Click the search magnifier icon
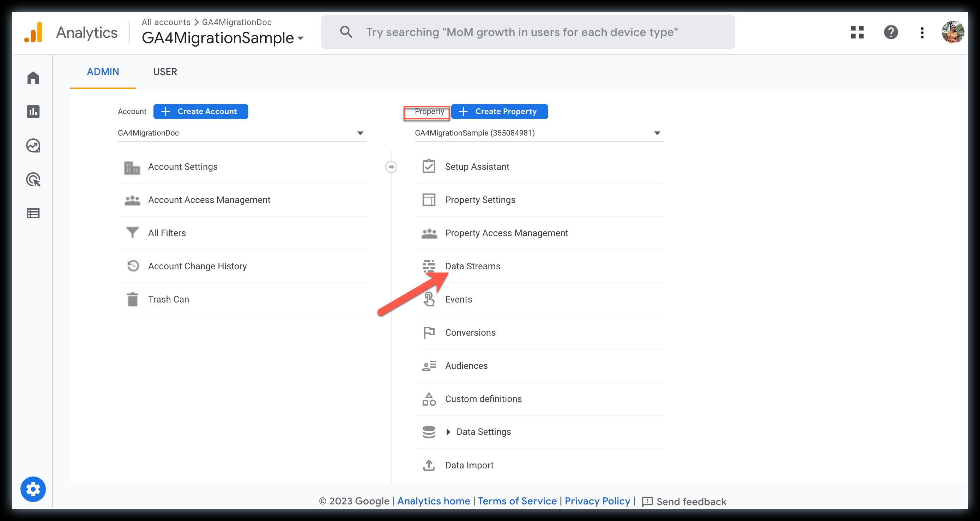Screen dimensions: 980x521 pos(346,32)
